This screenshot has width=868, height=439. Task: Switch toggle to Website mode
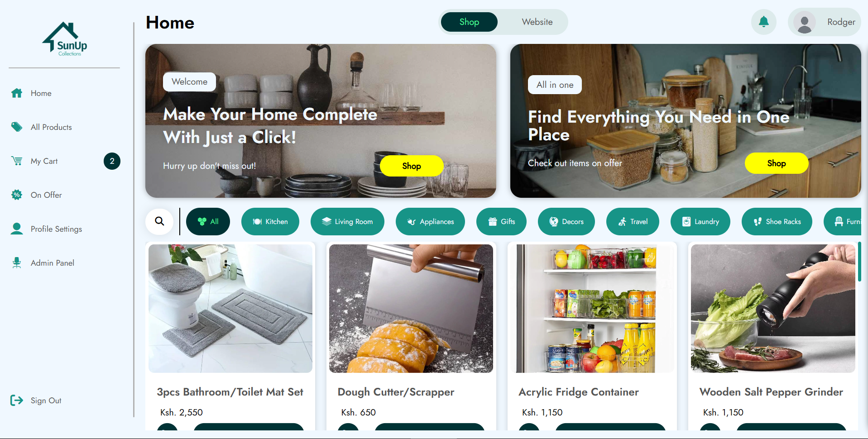coord(537,22)
